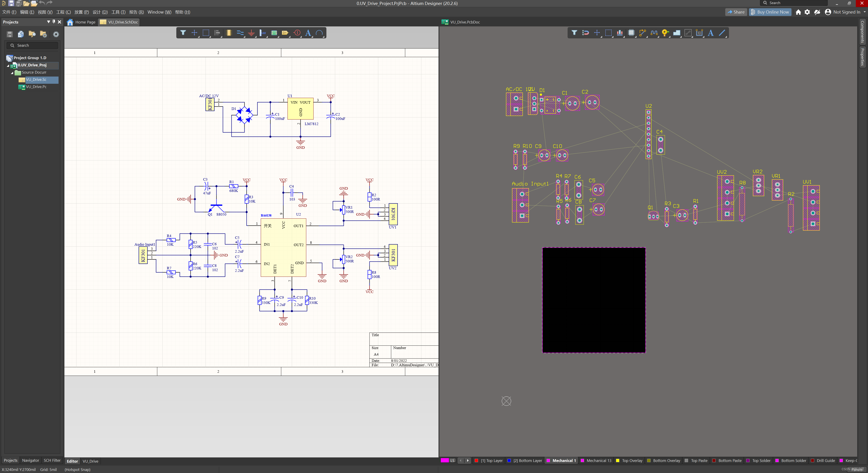Click the Buy Online Now button
Image resolution: width=868 pixels, height=473 pixels.
[x=770, y=12]
